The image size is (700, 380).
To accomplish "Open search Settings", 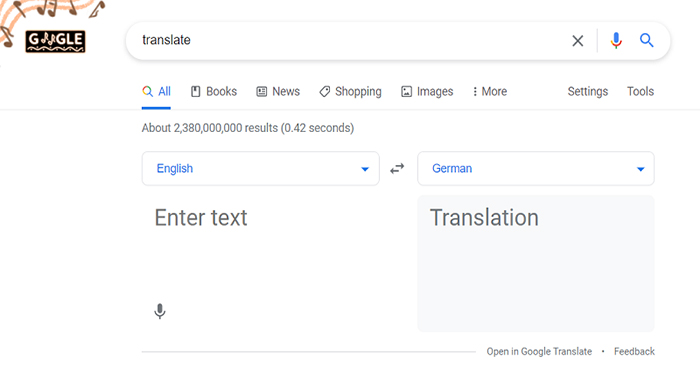I will pos(588,92).
